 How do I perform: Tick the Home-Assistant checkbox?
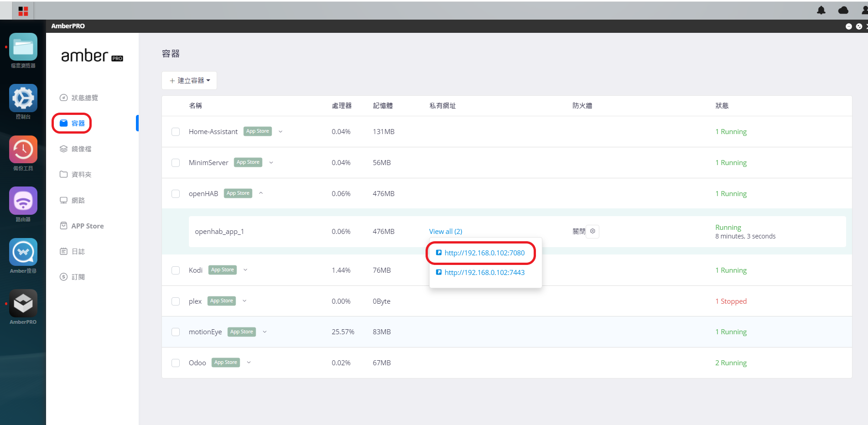click(176, 132)
